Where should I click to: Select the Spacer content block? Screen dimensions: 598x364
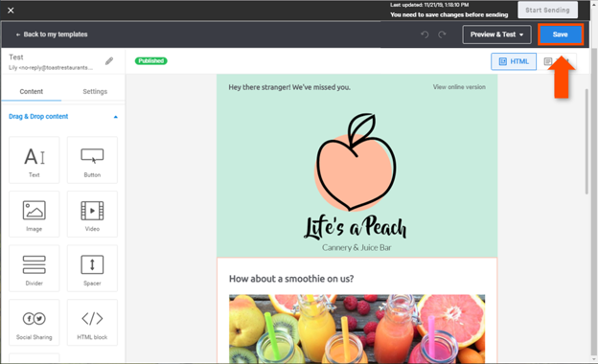point(92,268)
